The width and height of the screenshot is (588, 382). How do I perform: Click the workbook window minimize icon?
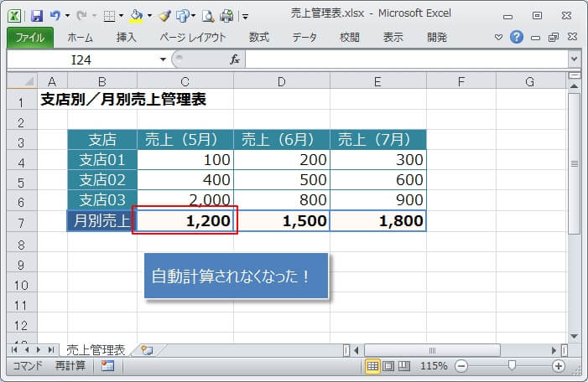click(535, 38)
